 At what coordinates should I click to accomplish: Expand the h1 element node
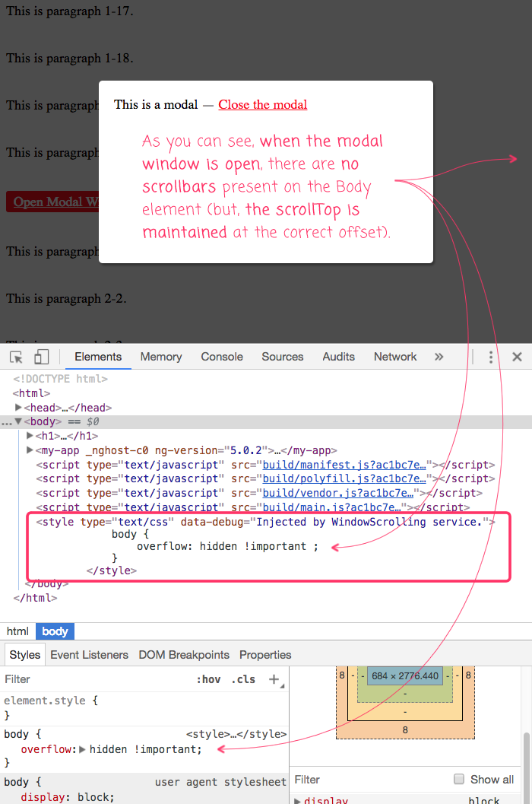pos(30,436)
